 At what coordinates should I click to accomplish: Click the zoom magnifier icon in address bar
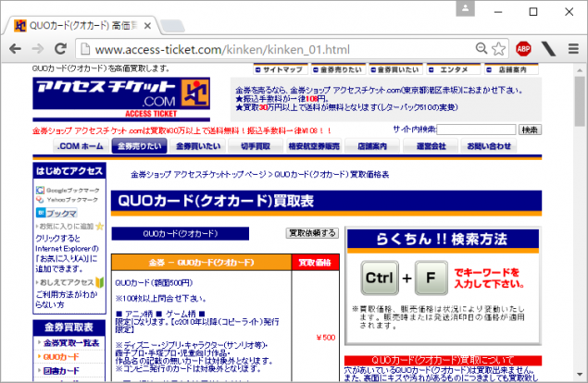(482, 48)
